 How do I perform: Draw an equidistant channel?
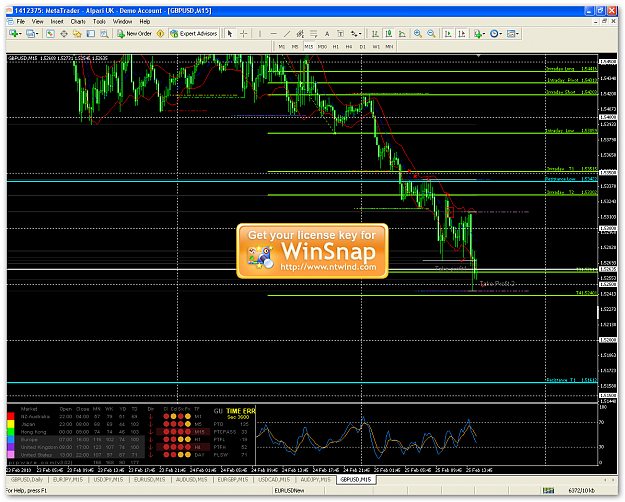(x=300, y=34)
